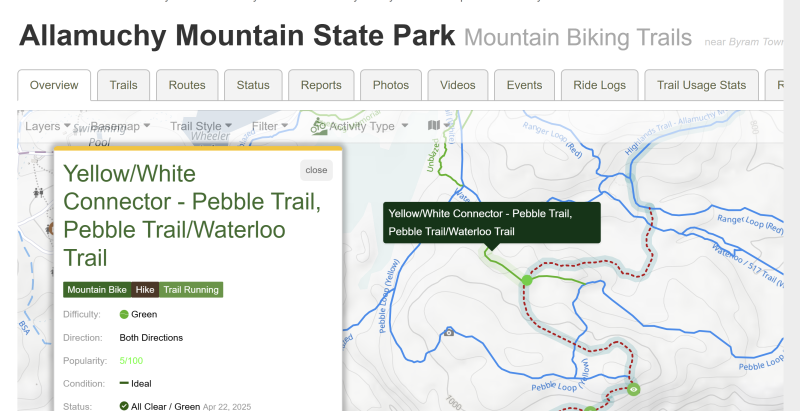Click the dark trail name tooltip on map
Image resolution: width=800 pixels, height=411 pixels.
[x=479, y=222]
